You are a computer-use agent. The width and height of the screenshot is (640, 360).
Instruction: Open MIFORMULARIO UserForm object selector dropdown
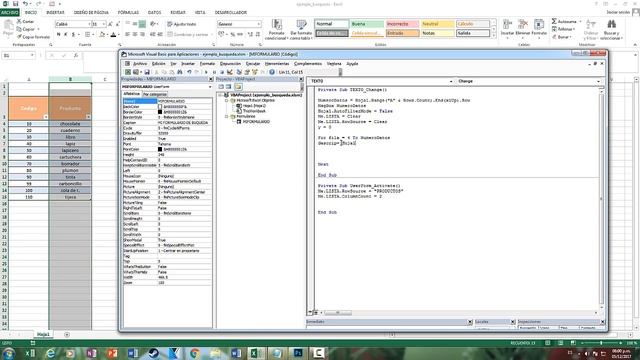[x=210, y=87]
